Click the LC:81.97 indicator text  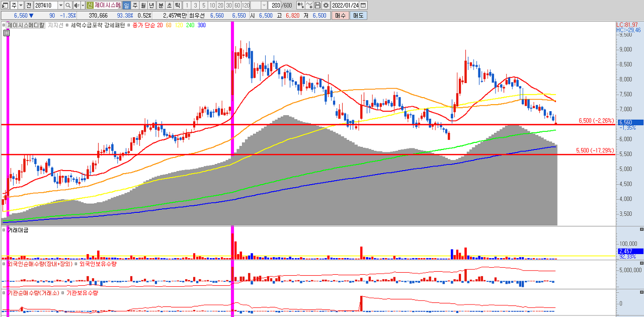(627, 25)
